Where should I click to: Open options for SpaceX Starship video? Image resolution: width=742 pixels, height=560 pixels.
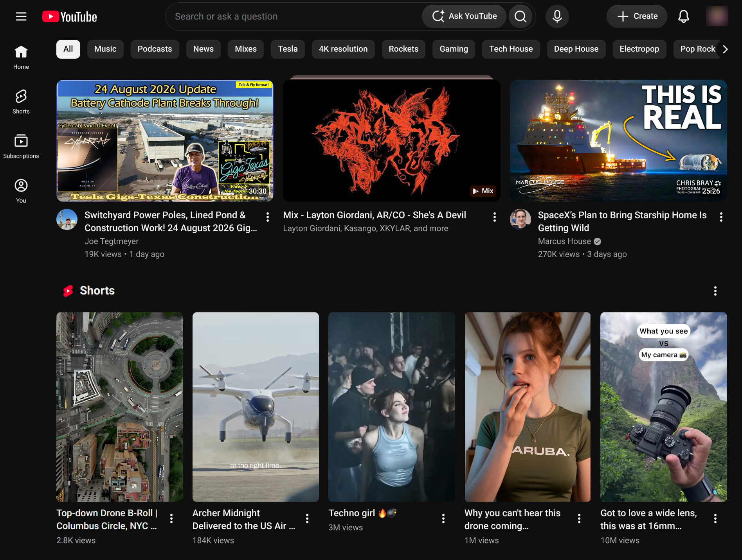coord(721,217)
